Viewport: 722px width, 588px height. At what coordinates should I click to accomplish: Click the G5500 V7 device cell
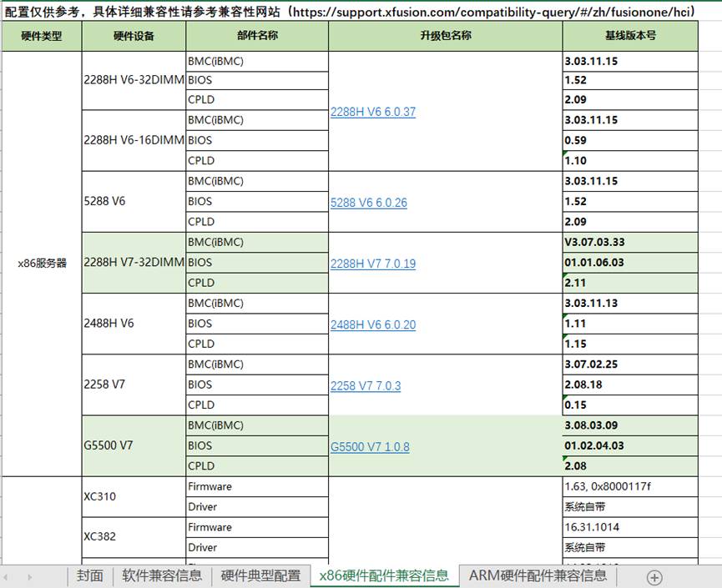coord(134,445)
